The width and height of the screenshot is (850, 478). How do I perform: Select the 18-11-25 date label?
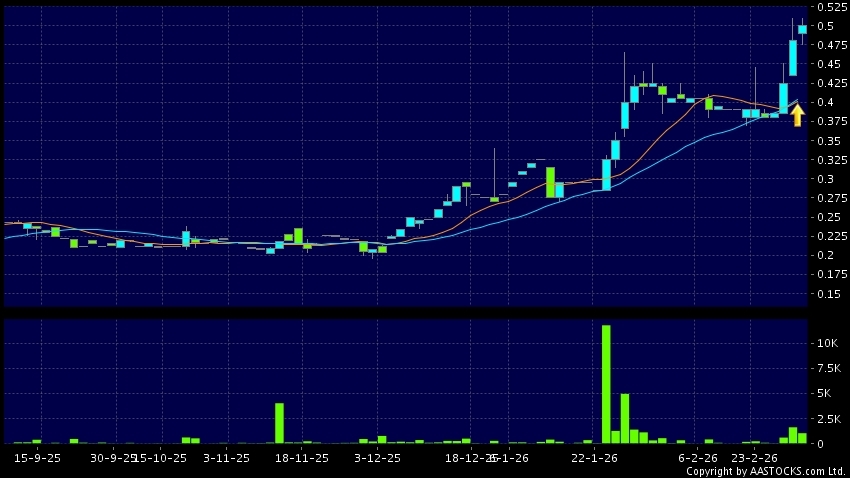301,458
